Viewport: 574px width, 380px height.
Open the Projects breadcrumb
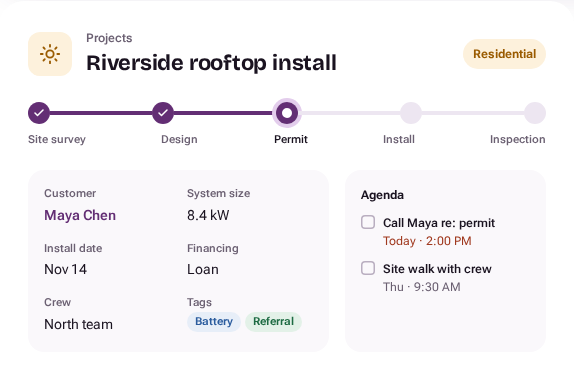(x=109, y=38)
